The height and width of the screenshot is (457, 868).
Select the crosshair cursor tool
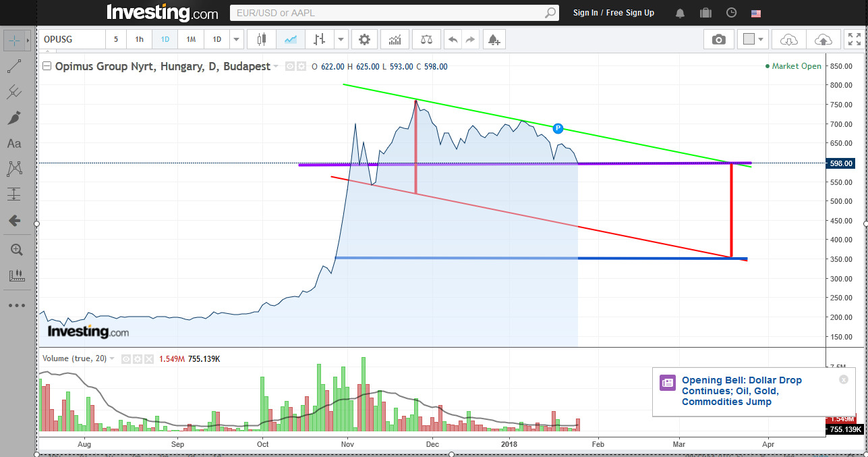point(13,40)
